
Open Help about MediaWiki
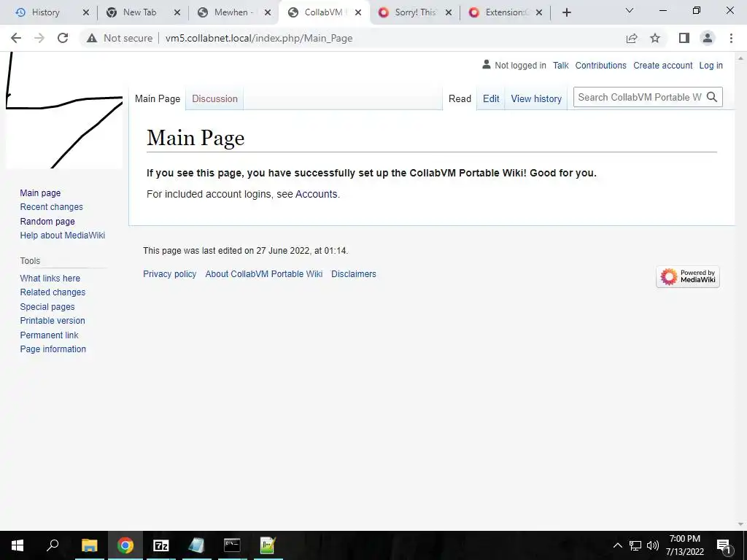coord(63,236)
